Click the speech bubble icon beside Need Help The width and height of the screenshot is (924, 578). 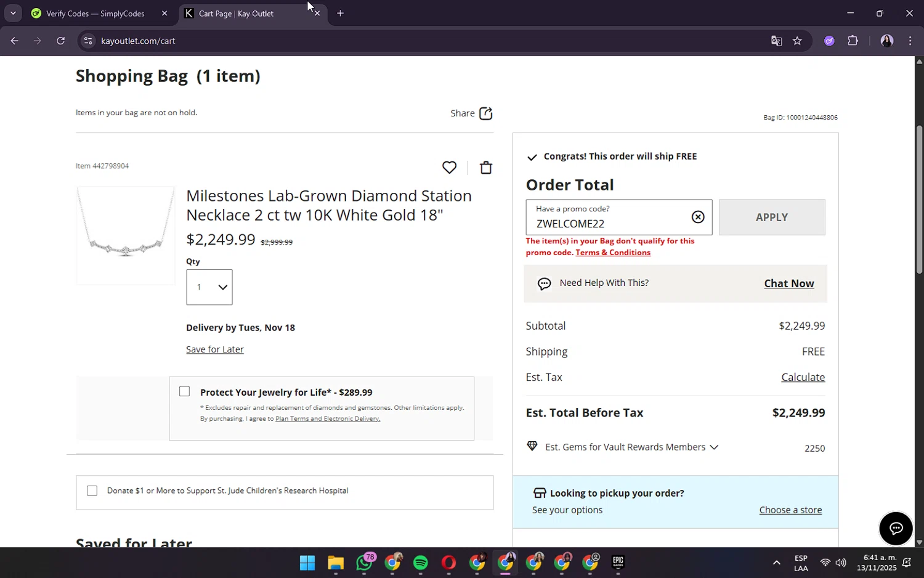point(544,283)
